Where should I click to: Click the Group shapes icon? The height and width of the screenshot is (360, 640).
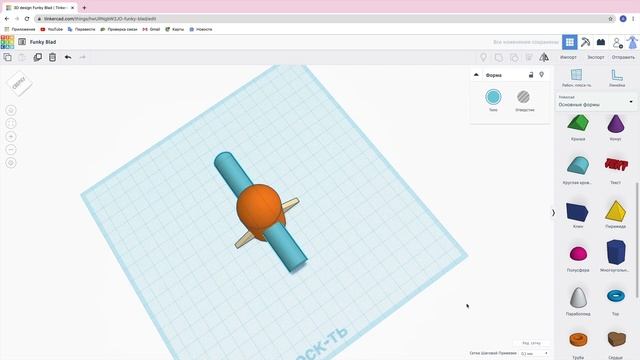pos(499,58)
